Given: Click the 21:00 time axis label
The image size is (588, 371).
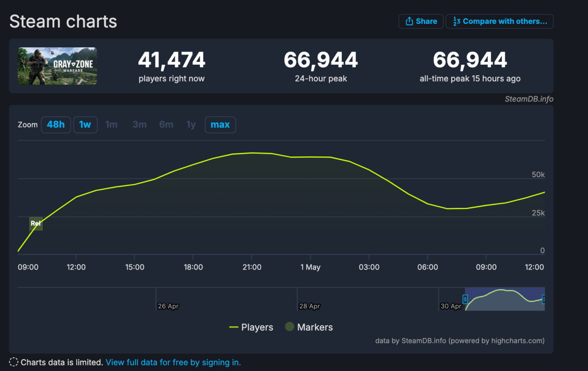Looking at the screenshot, I should 252,267.
